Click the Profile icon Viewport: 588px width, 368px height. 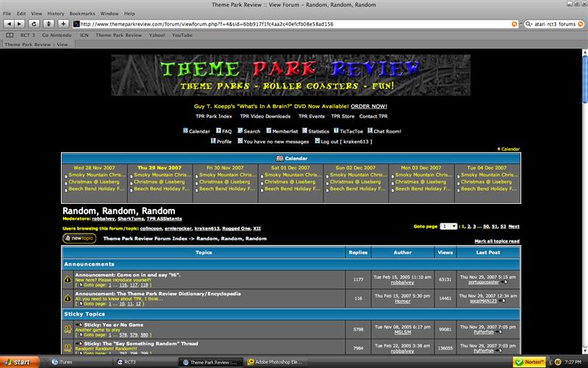pyautogui.click(x=213, y=141)
